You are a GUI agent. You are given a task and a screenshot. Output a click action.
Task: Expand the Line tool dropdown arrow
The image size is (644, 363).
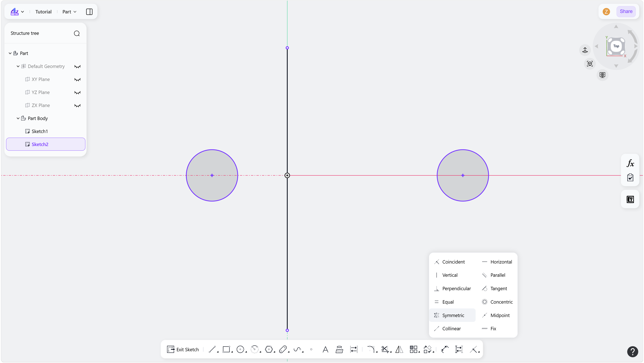point(218,352)
